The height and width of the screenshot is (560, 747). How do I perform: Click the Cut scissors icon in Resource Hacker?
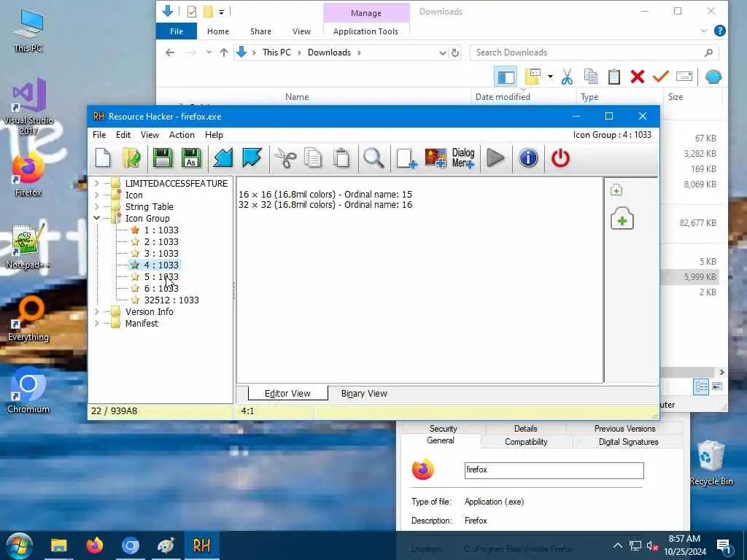click(285, 158)
